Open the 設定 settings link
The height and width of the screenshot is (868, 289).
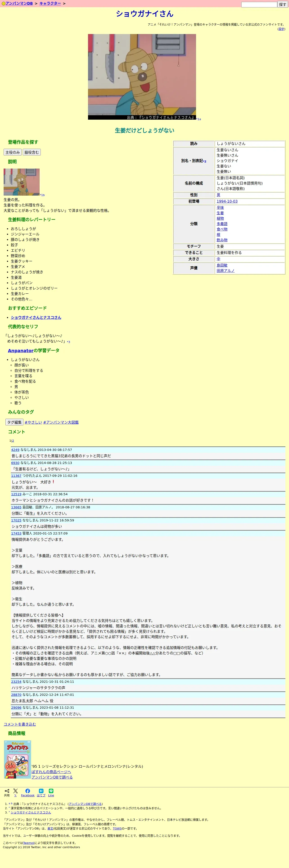click(x=281, y=29)
